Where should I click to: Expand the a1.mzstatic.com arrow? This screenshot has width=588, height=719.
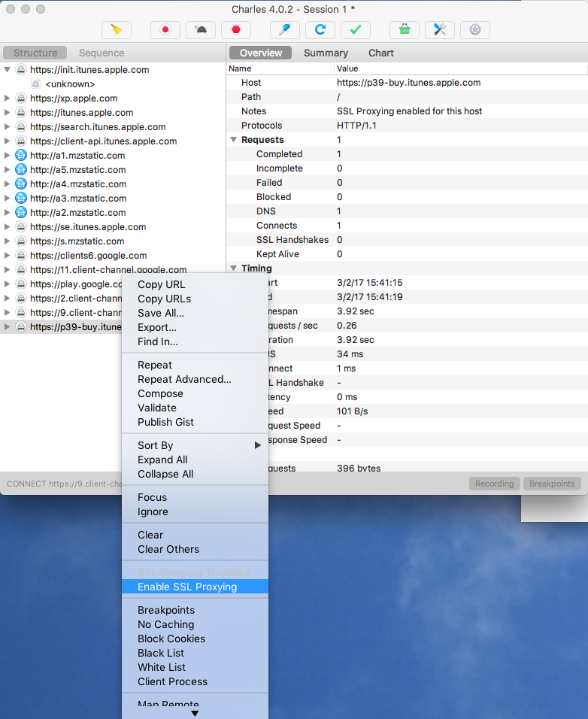pyautogui.click(x=8, y=156)
